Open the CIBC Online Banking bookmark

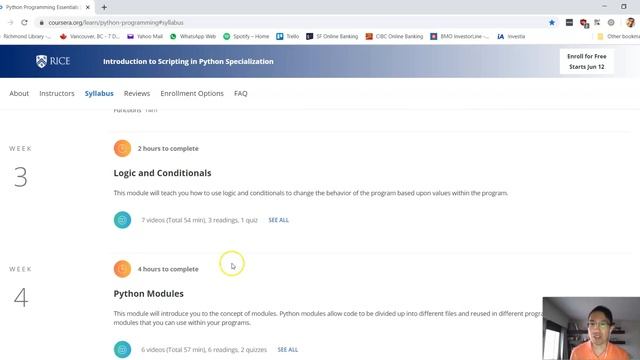point(394,36)
